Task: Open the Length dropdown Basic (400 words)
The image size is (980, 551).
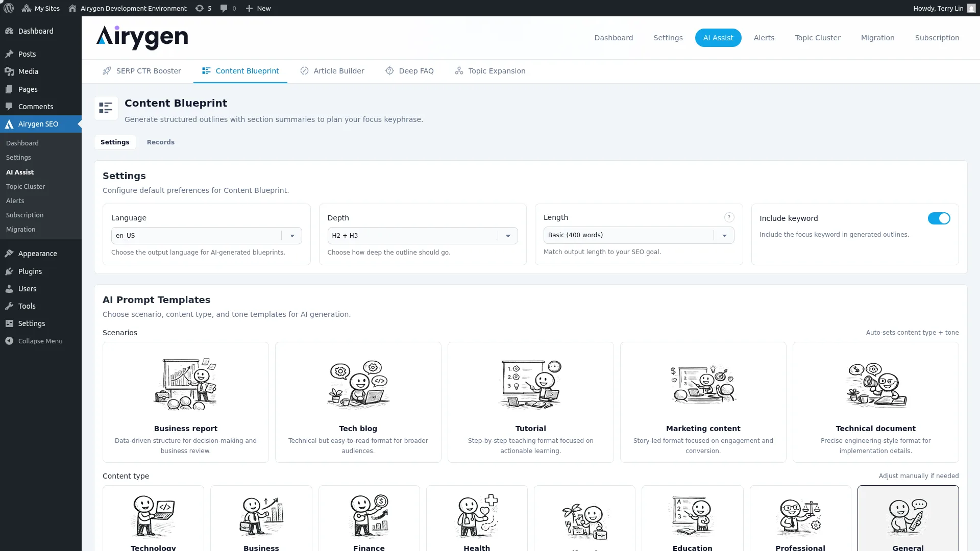Action: pos(639,235)
